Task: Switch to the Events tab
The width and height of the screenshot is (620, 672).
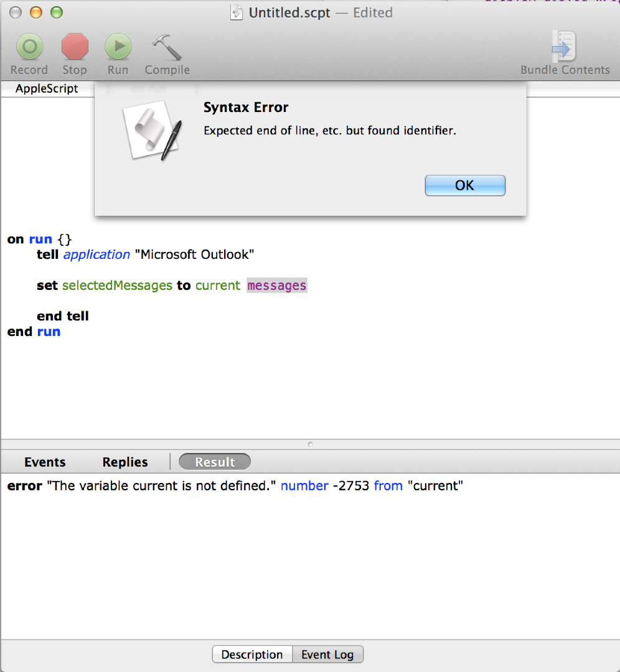Action: coord(45,462)
